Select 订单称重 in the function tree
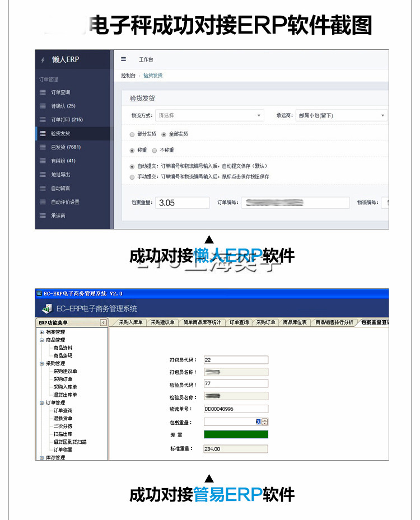420x520 pixels. pos(63,450)
